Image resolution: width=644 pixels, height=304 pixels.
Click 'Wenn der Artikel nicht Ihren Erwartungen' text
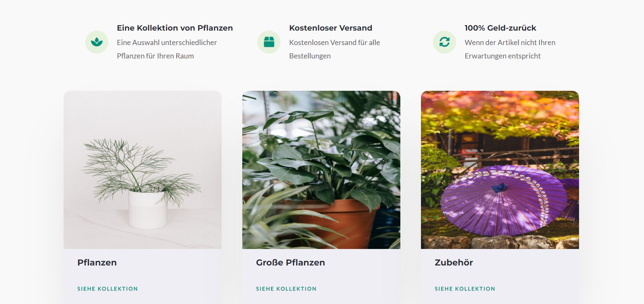point(510,49)
